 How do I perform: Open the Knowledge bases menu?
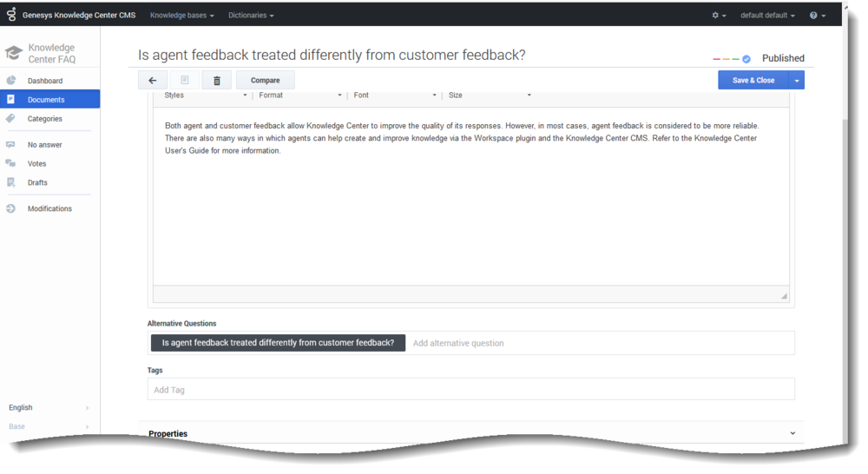[181, 16]
